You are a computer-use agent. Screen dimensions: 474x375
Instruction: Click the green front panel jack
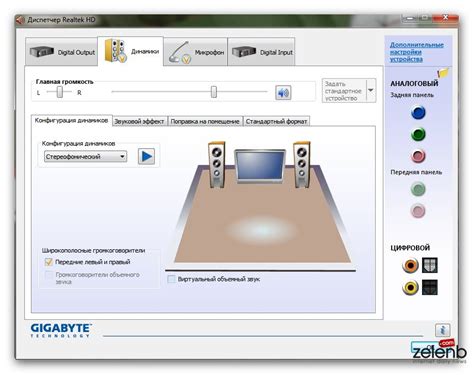click(x=418, y=189)
